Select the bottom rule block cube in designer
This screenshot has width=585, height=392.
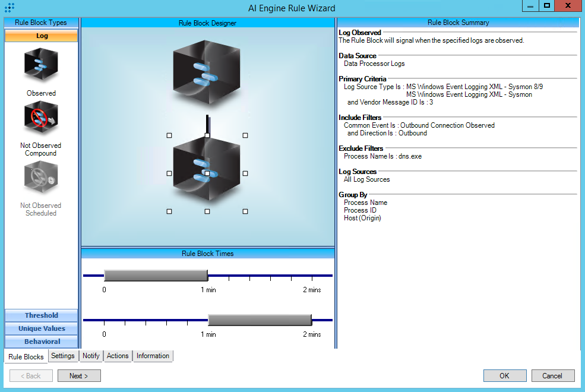207,173
